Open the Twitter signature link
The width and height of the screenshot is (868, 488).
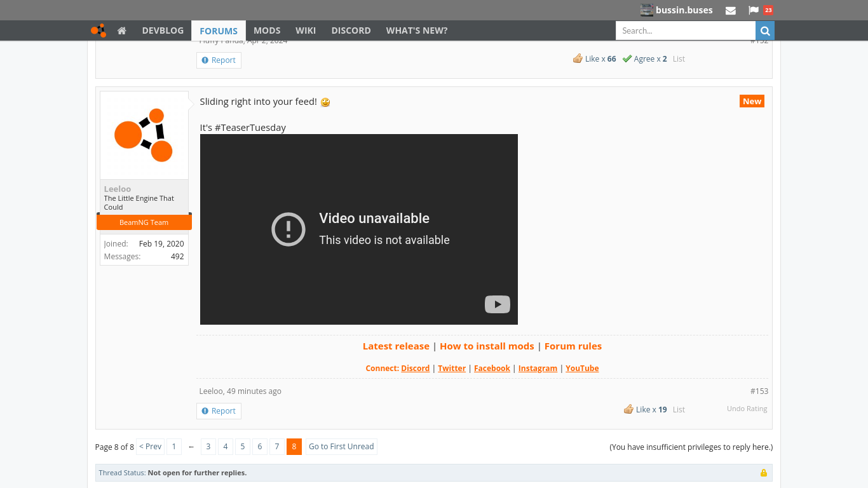point(452,369)
